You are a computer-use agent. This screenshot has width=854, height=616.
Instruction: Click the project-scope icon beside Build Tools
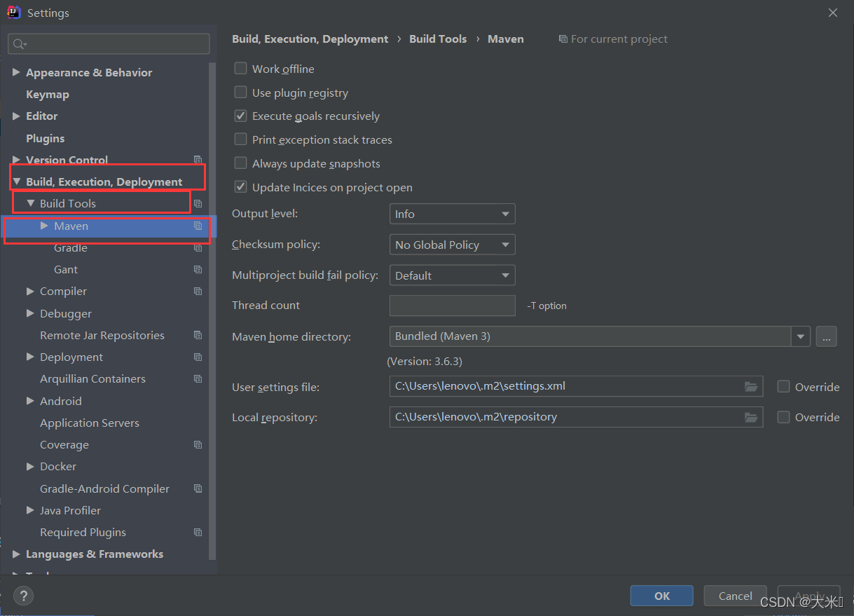coord(198,203)
